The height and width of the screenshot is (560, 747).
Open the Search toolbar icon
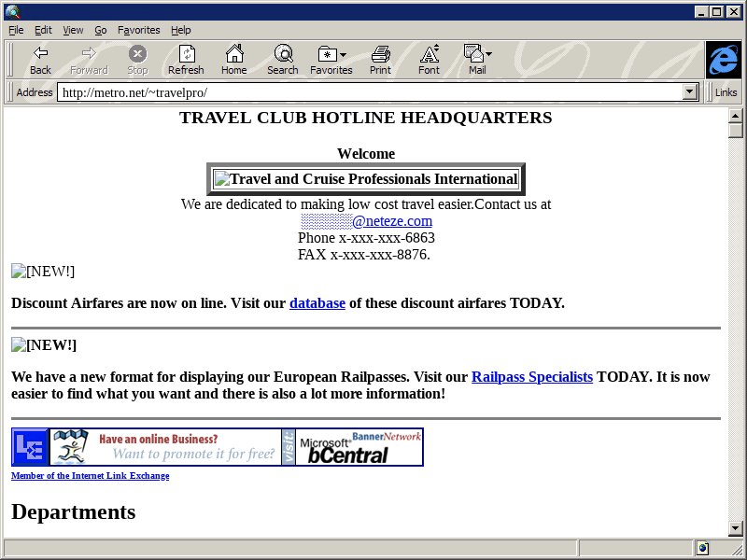click(x=282, y=60)
